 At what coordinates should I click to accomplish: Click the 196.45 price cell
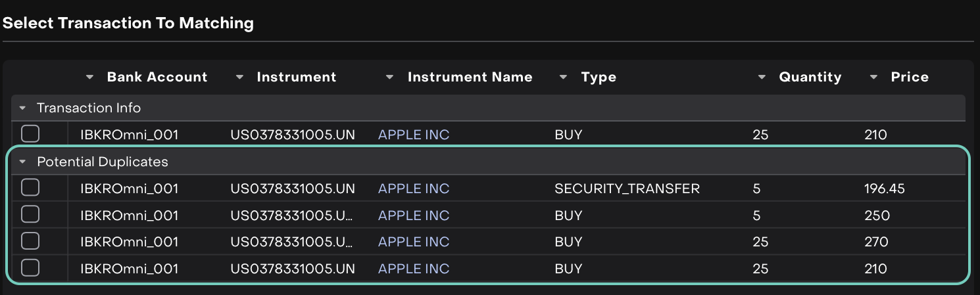(x=884, y=189)
